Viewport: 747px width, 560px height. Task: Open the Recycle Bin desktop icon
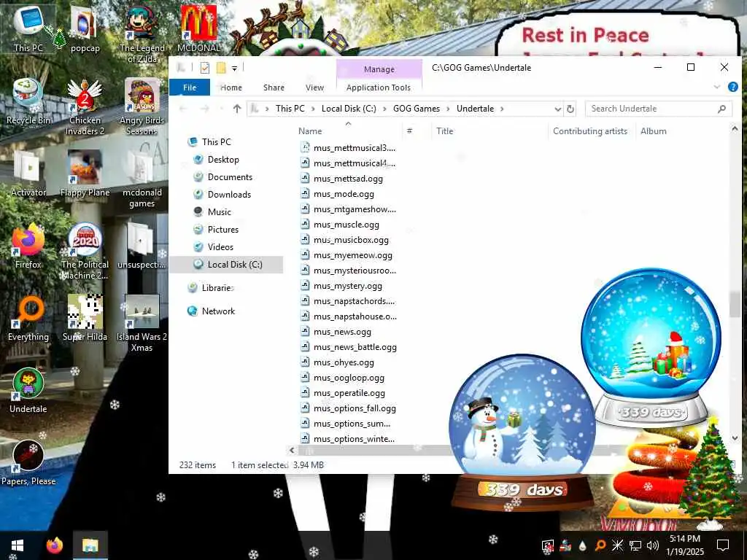(x=28, y=101)
